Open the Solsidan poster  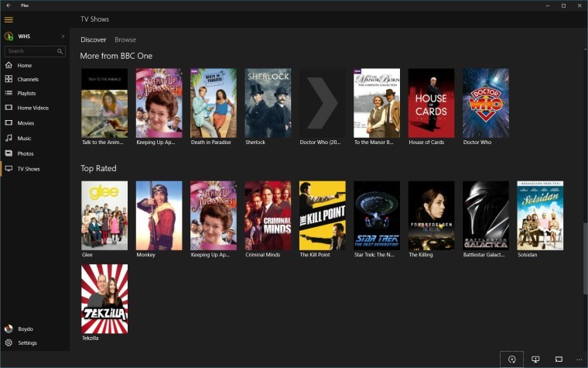pyautogui.click(x=540, y=215)
